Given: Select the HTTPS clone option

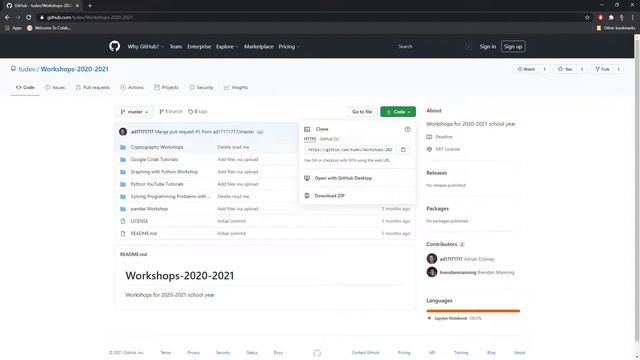Looking at the screenshot, I should 310,139.
